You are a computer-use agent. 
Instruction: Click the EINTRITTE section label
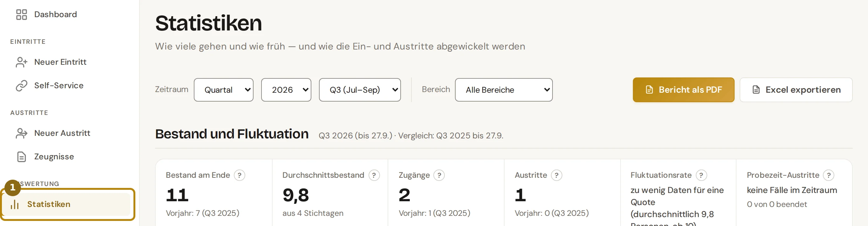click(28, 42)
